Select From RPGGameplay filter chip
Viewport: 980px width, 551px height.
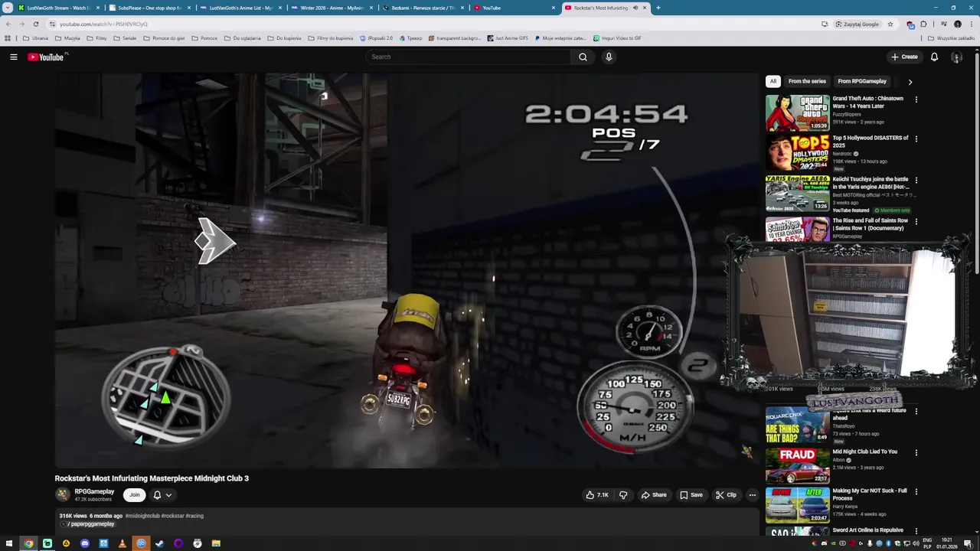point(862,81)
